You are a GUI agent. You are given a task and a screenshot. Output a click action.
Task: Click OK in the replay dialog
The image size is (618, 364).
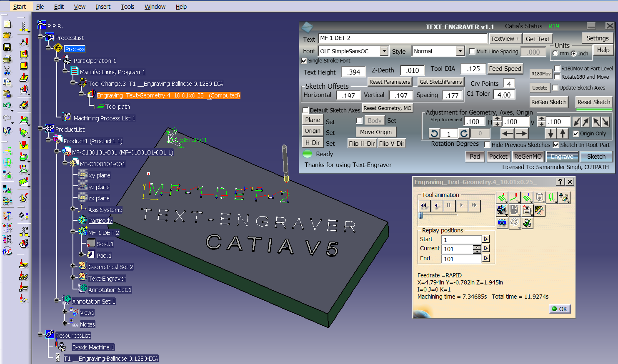[x=560, y=309]
